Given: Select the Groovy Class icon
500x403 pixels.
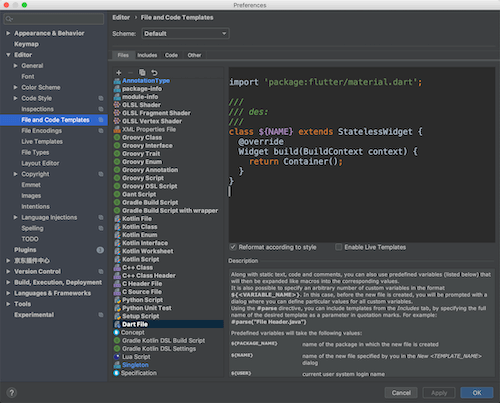Looking at the screenshot, I should (117, 137).
